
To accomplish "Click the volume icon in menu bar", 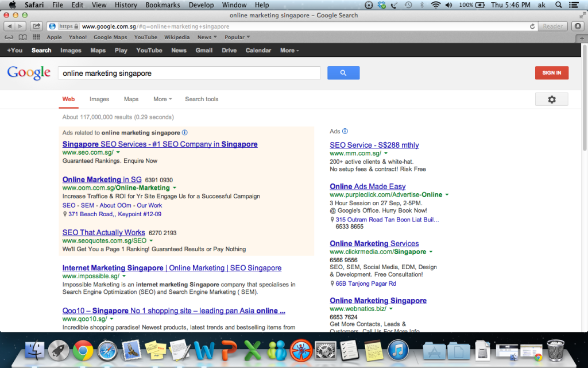I will point(449,5).
